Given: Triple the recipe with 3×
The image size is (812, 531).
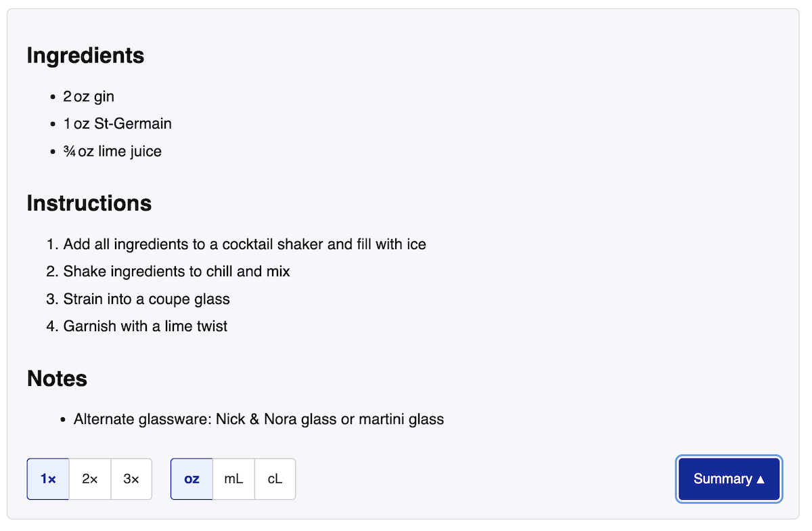Looking at the screenshot, I should 131,479.
